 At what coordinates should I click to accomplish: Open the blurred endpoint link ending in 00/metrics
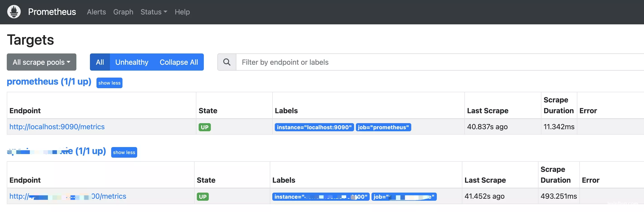(x=68, y=196)
